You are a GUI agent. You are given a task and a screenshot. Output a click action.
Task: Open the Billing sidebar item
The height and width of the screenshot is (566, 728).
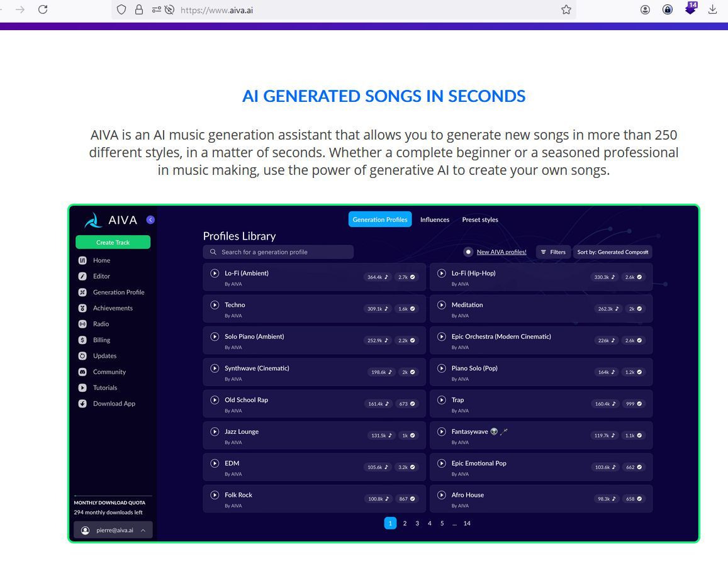pos(94,340)
